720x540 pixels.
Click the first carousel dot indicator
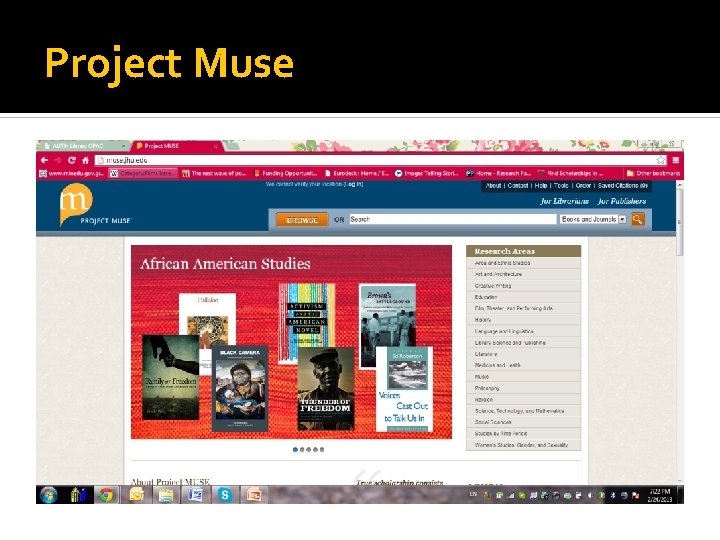coord(295,450)
